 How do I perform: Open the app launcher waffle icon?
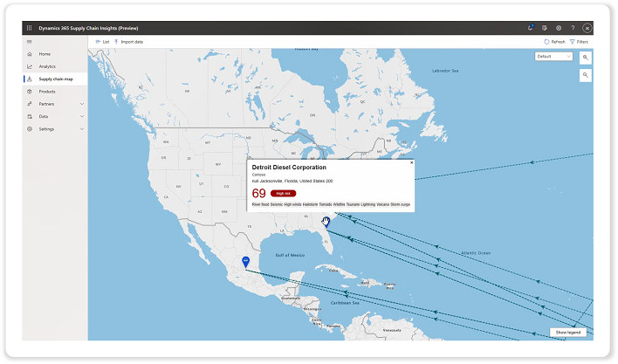coord(30,28)
